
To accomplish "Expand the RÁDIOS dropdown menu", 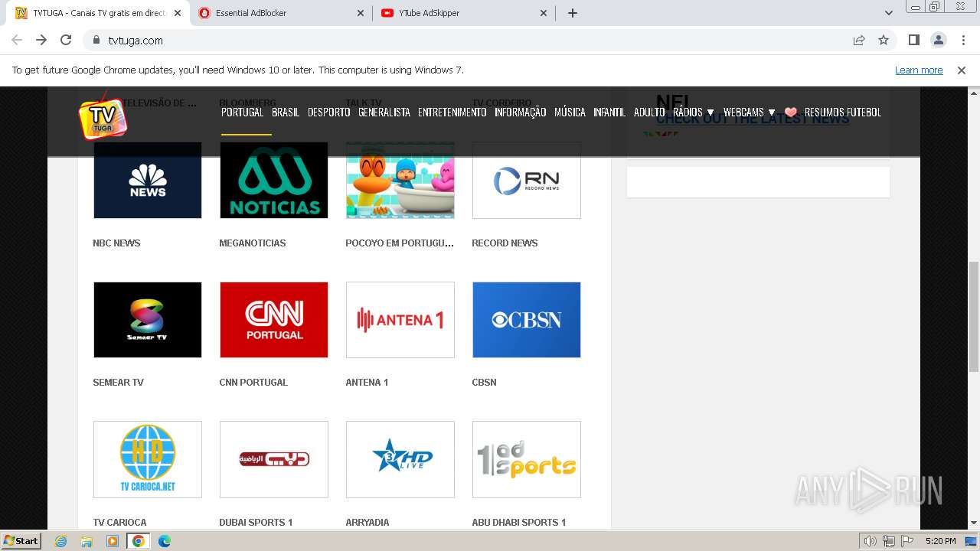I will (693, 112).
